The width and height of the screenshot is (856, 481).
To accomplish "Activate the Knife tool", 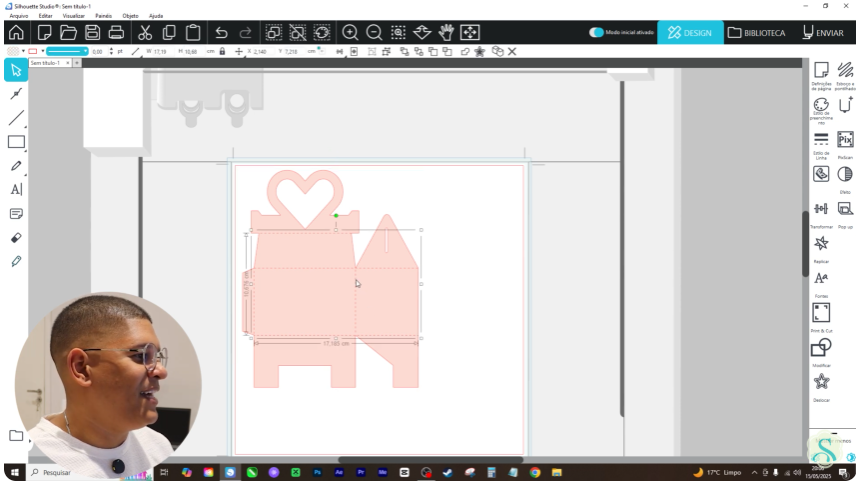I will coord(16,262).
